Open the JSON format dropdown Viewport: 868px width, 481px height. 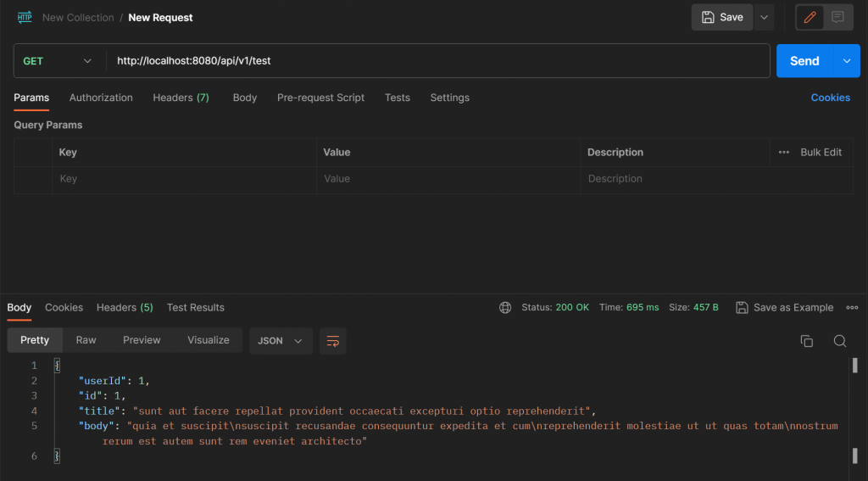click(281, 340)
